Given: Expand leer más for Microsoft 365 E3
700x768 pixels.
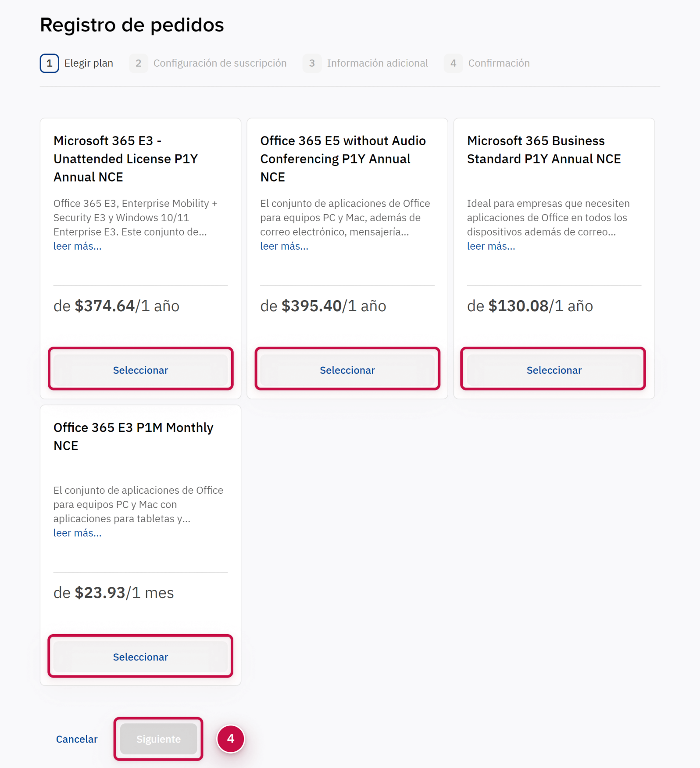Looking at the screenshot, I should pyautogui.click(x=77, y=246).
